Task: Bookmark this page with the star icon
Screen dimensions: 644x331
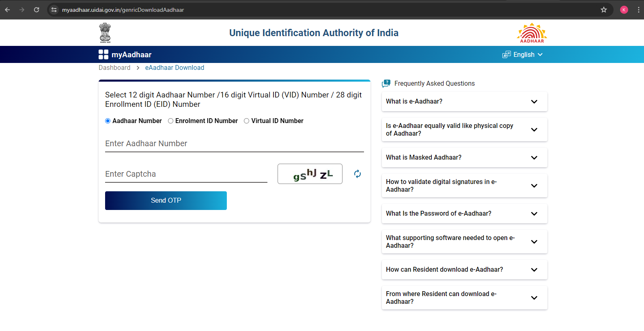Action: [603, 10]
